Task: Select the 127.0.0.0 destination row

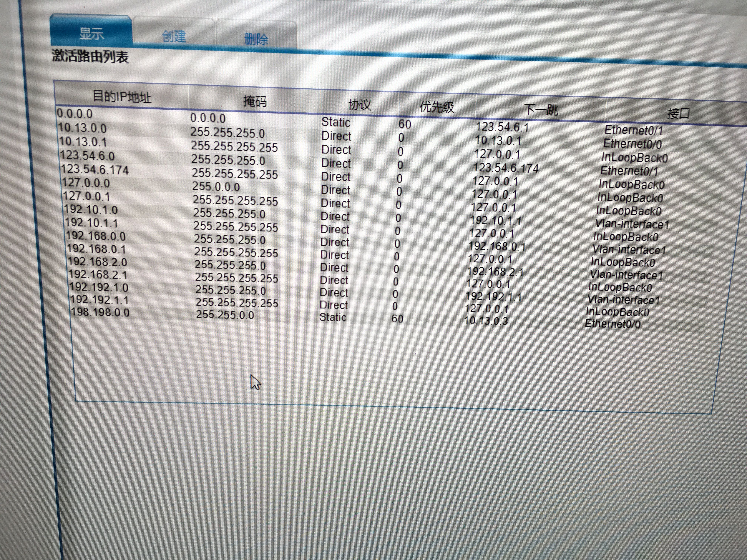Action: [86, 183]
